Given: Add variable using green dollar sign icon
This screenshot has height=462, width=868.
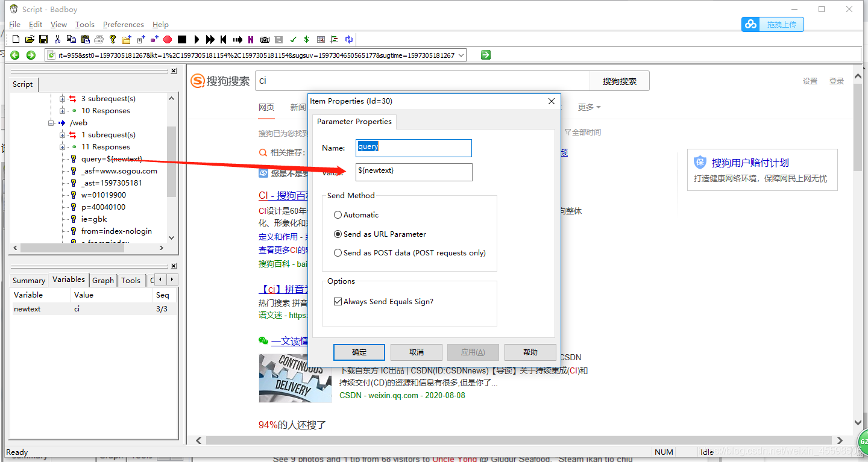Looking at the screenshot, I should click(x=306, y=39).
